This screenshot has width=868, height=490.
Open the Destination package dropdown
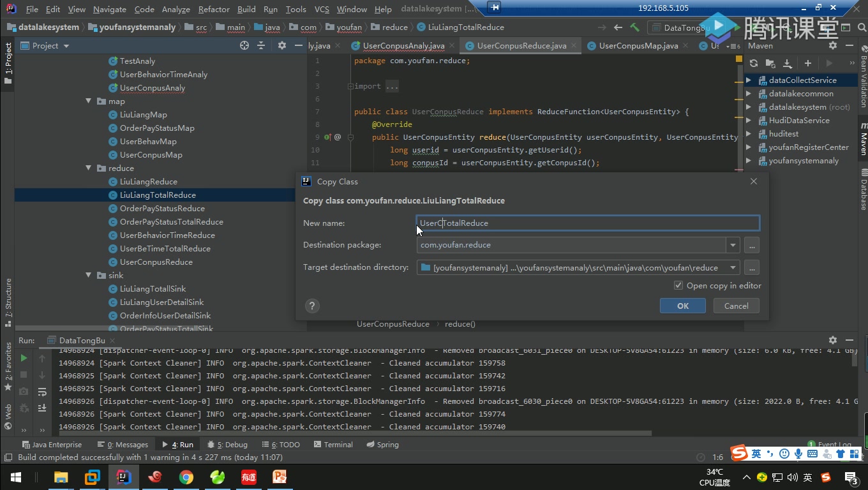733,245
